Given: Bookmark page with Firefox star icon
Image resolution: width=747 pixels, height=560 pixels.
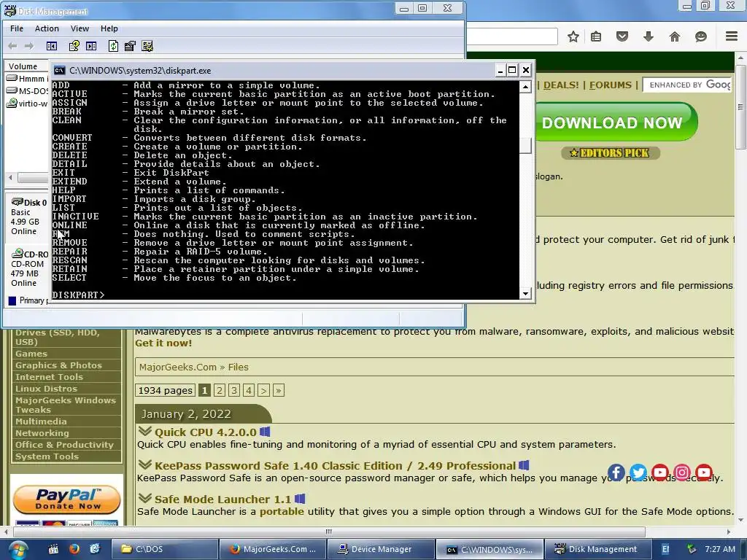Looking at the screenshot, I should 573,36.
